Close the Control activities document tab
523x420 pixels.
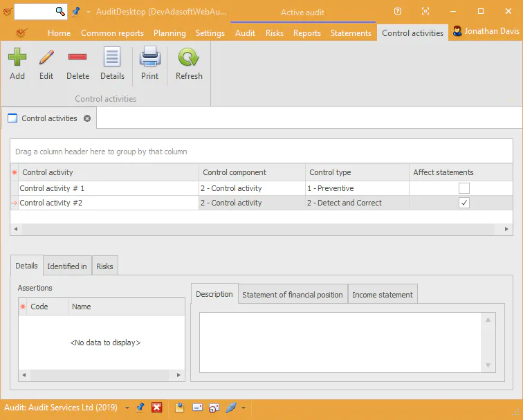87,118
